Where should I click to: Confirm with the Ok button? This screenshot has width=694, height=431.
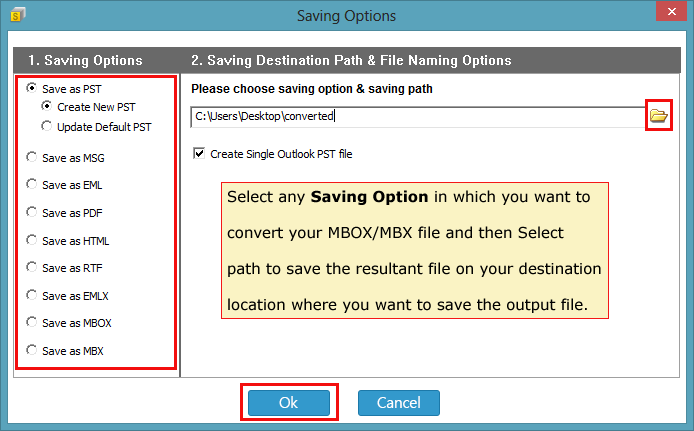tap(289, 403)
